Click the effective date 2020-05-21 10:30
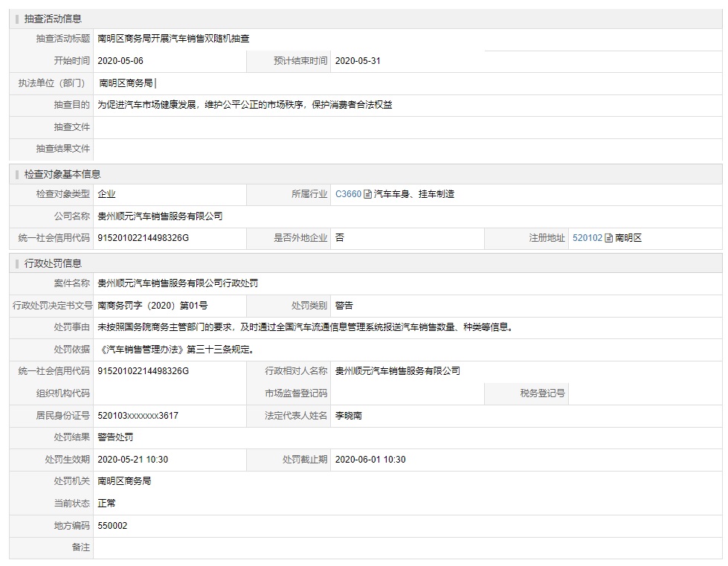The height and width of the screenshot is (566, 728). click(133, 460)
